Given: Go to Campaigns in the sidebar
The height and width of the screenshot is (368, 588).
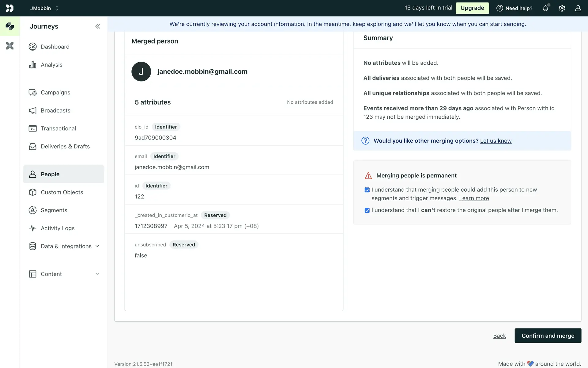Looking at the screenshot, I should pyautogui.click(x=55, y=93).
